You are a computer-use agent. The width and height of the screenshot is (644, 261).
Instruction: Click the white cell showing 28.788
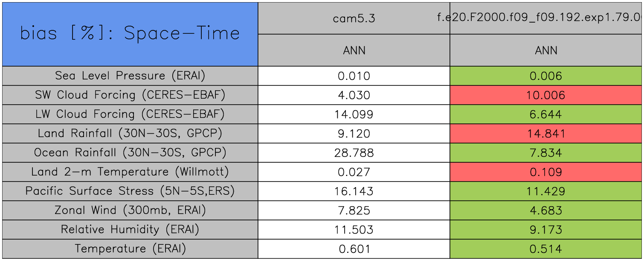(354, 153)
